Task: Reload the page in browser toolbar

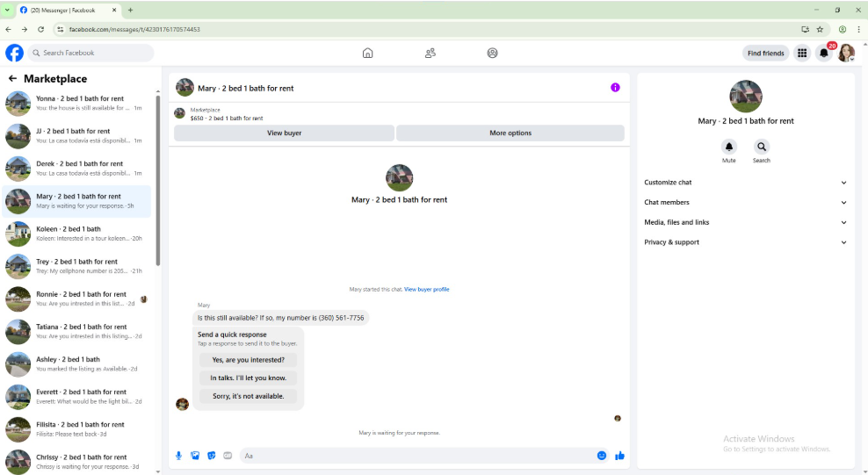Action: [40, 29]
